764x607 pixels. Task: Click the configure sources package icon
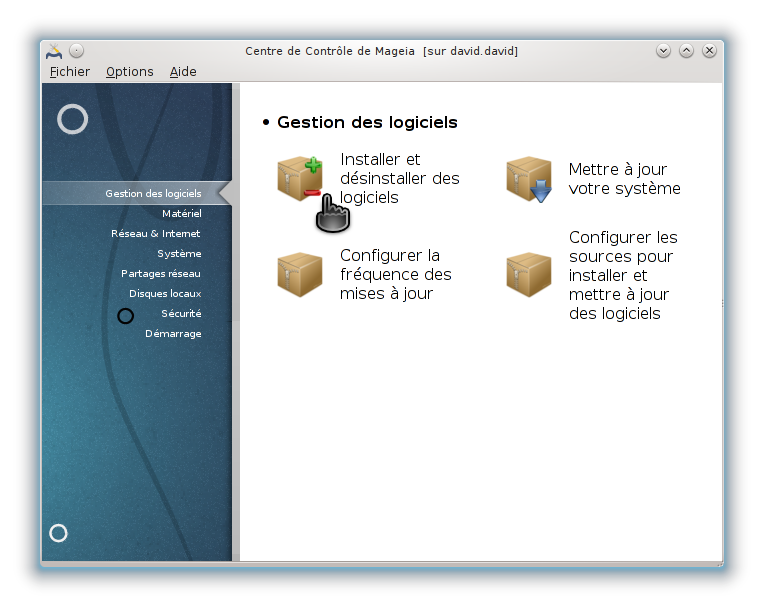[x=529, y=274]
